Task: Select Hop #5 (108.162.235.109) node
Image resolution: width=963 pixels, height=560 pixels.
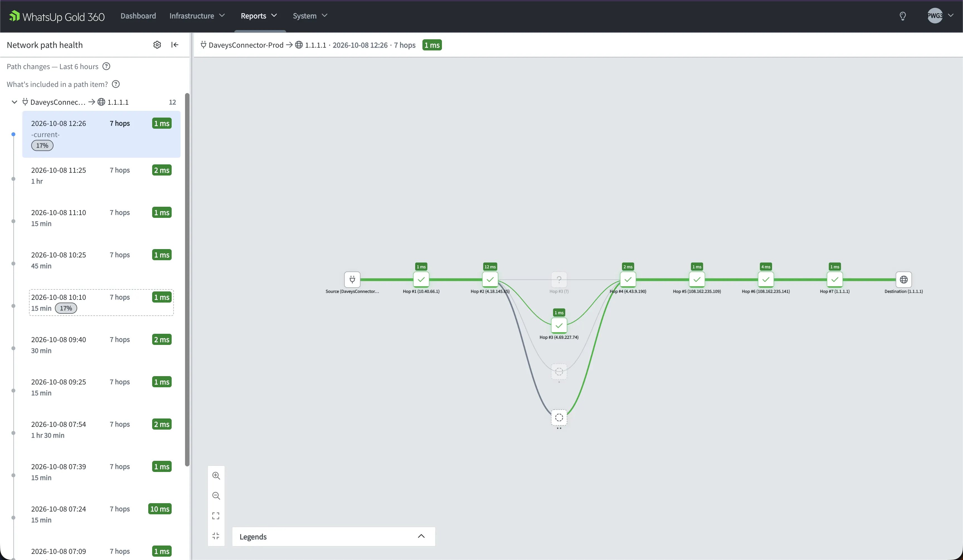Action: 697,279
